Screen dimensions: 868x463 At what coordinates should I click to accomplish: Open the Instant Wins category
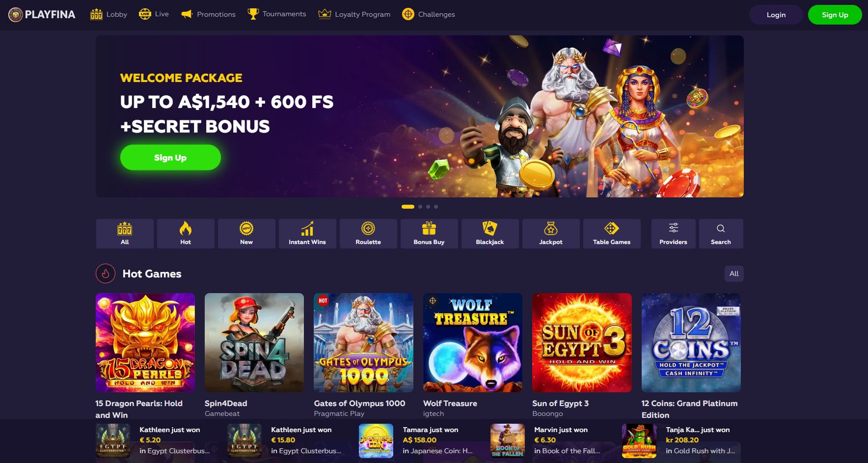tap(307, 234)
